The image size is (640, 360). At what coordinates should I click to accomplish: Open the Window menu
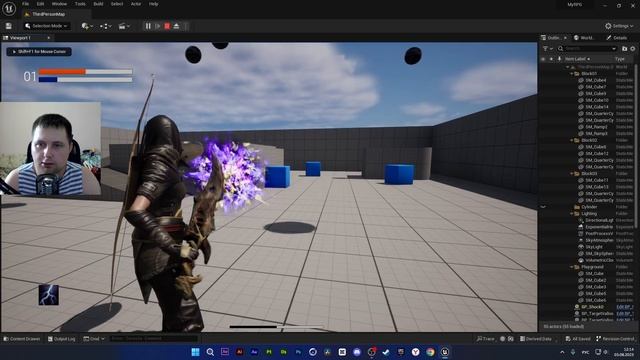click(59, 4)
